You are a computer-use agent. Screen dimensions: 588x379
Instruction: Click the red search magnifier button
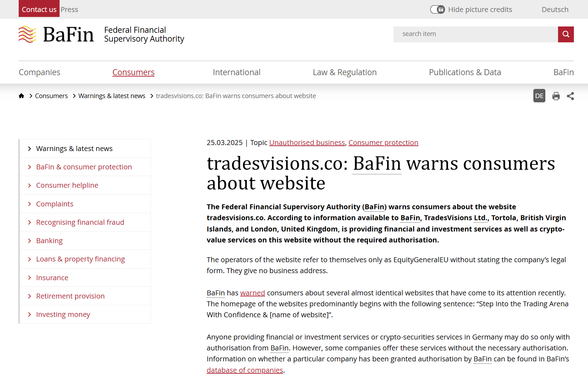click(x=566, y=34)
